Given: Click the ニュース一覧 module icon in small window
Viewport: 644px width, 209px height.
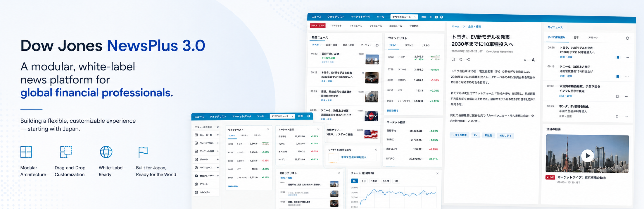Looking at the screenshot, I should tap(196, 135).
